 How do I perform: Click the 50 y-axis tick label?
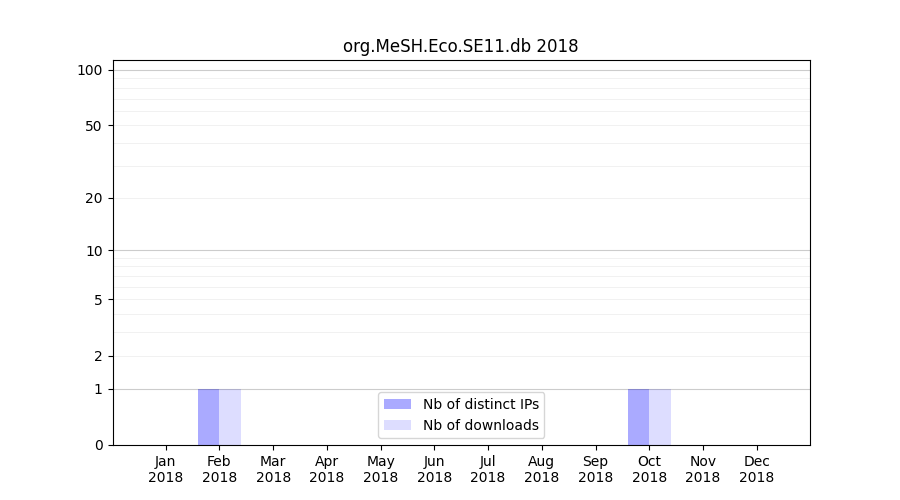(x=94, y=126)
